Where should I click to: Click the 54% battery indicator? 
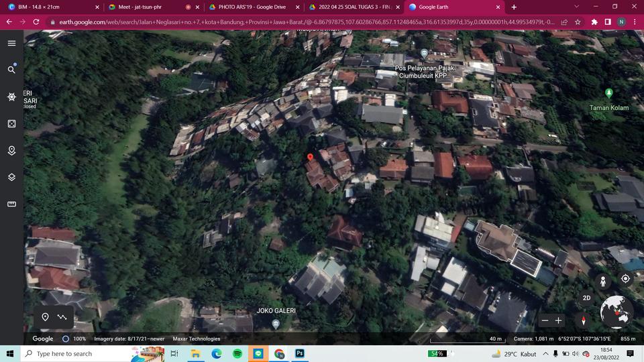click(437, 353)
